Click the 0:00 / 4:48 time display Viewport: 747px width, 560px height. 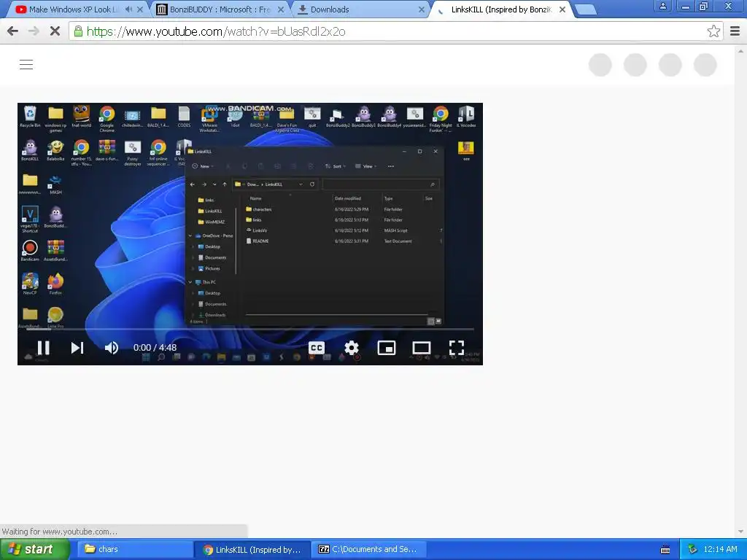click(x=155, y=348)
